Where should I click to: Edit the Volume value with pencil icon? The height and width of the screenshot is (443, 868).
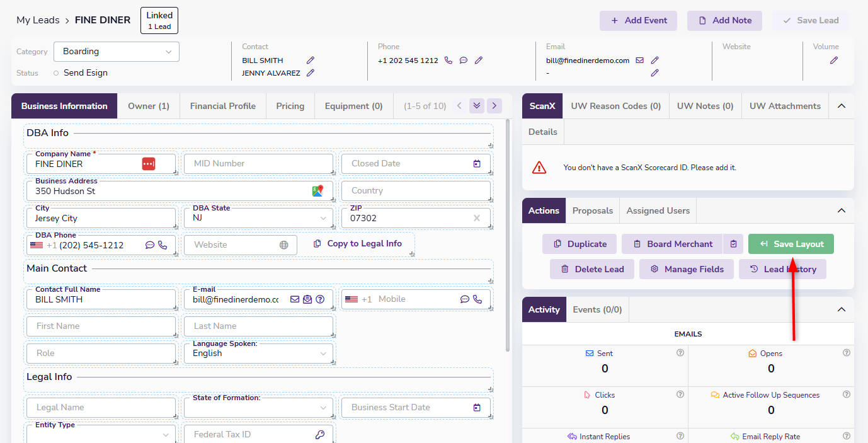[834, 60]
